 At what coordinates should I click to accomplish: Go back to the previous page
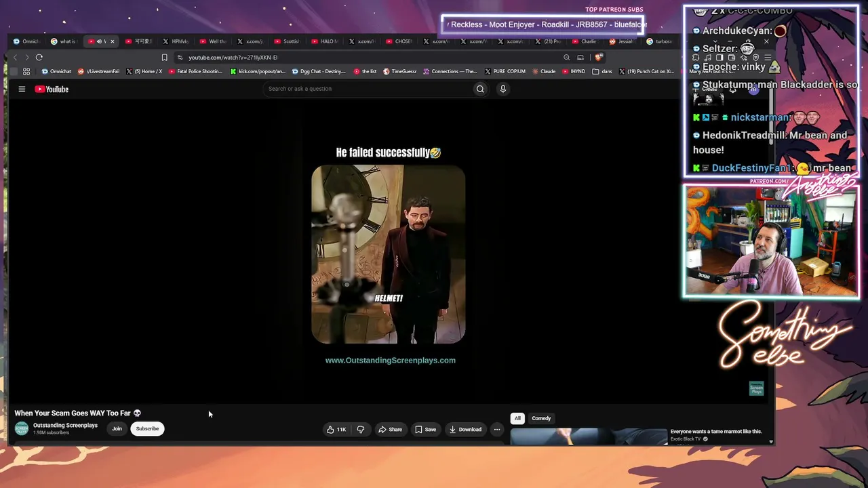click(15, 58)
